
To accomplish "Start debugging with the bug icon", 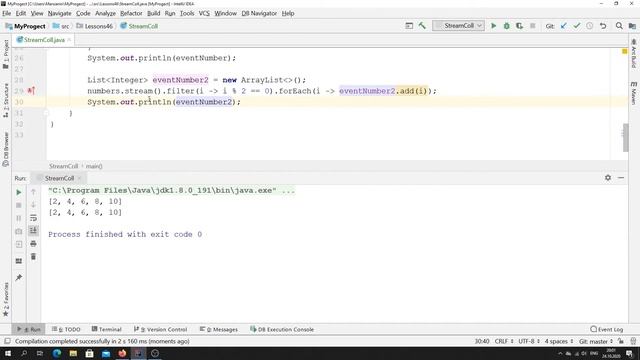I will 507,26.
